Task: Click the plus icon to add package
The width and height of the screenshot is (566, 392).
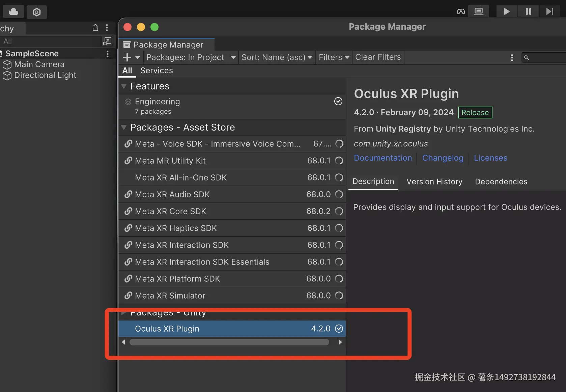Action: [x=127, y=57]
